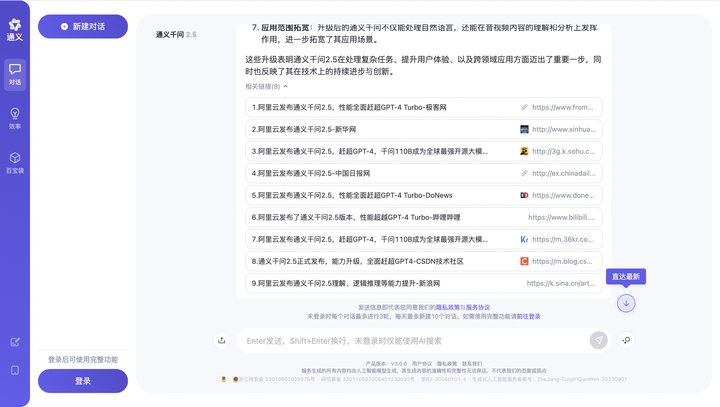Image resolution: width=720 pixels, height=407 pixels.
Task: Click the DoNews favicon in row 5
Action: point(524,195)
